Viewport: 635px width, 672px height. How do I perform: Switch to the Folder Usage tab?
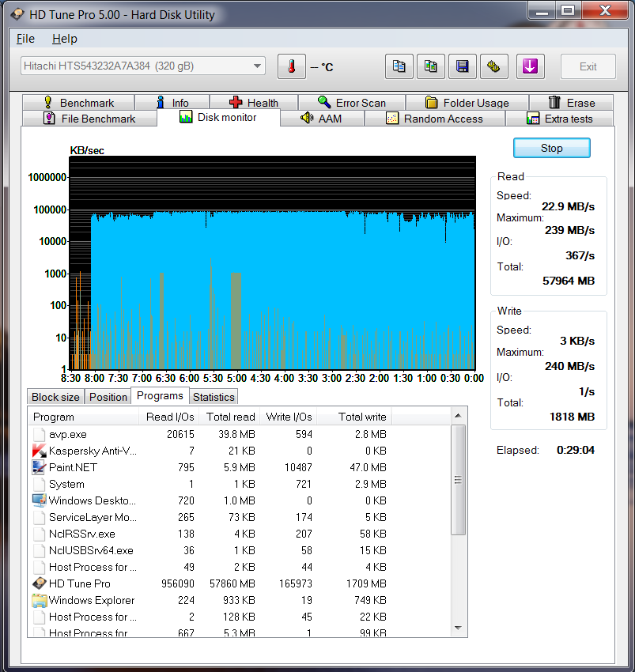click(467, 103)
